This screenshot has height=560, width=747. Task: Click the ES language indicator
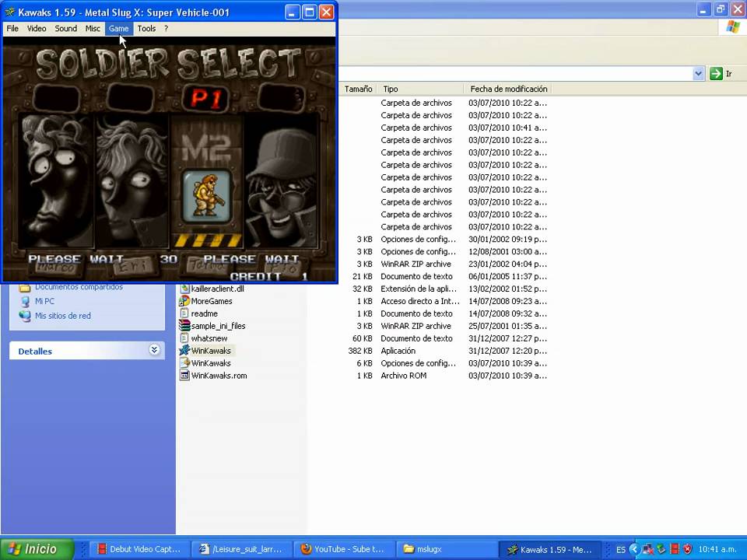621,550
